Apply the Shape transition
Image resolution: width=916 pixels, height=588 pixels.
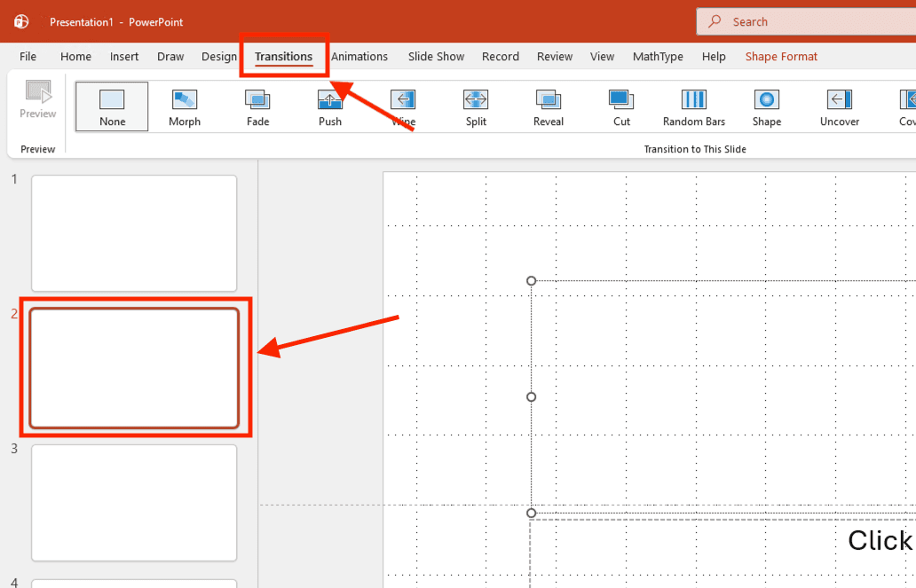(767, 108)
